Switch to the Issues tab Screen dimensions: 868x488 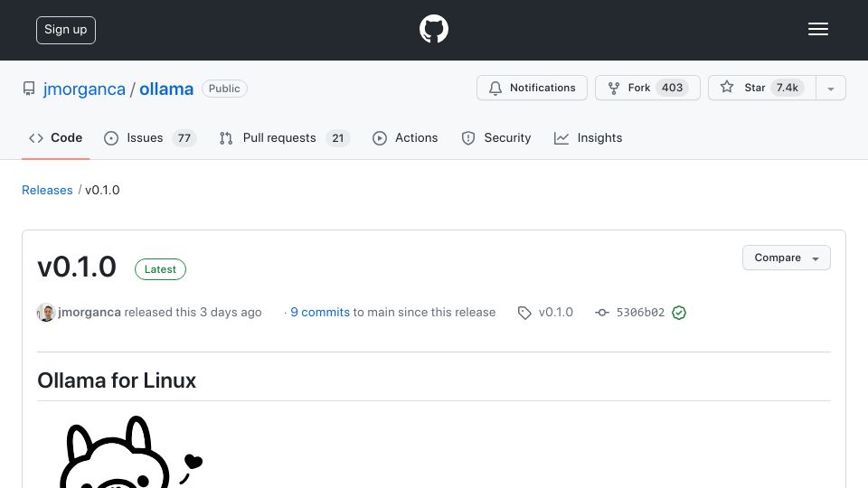[150, 137]
